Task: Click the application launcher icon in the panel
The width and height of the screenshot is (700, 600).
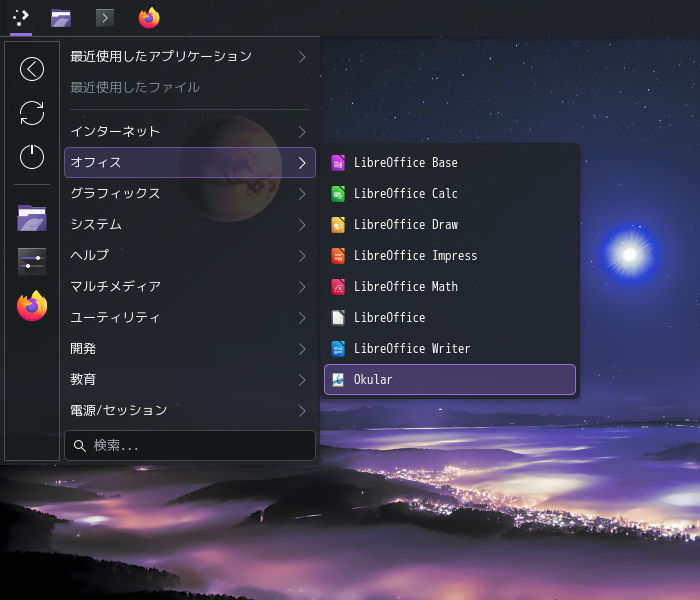Action: [x=21, y=18]
